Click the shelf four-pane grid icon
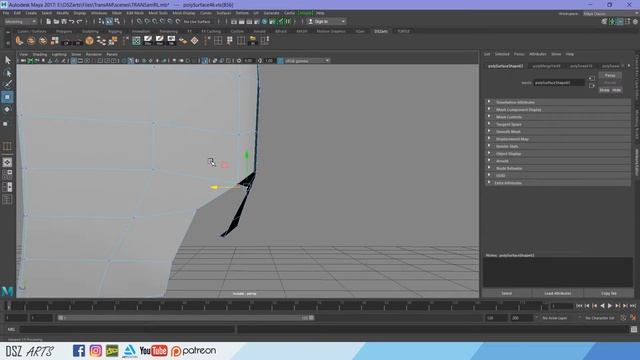Image resolution: width=640 pixels, height=360 pixels. [218, 40]
